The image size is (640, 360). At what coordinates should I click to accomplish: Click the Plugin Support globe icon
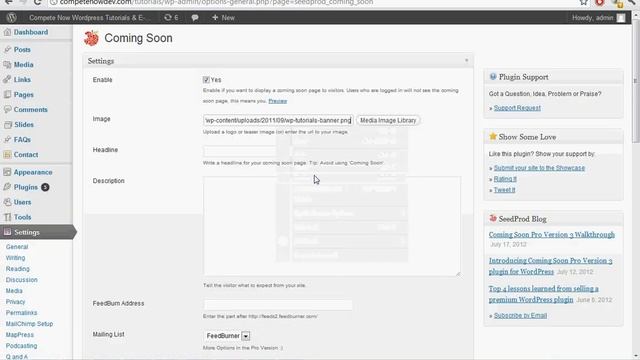pos(493,77)
